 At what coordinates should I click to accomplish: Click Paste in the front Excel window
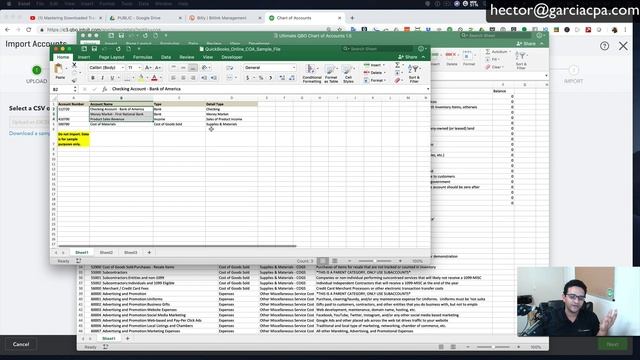tap(60, 71)
